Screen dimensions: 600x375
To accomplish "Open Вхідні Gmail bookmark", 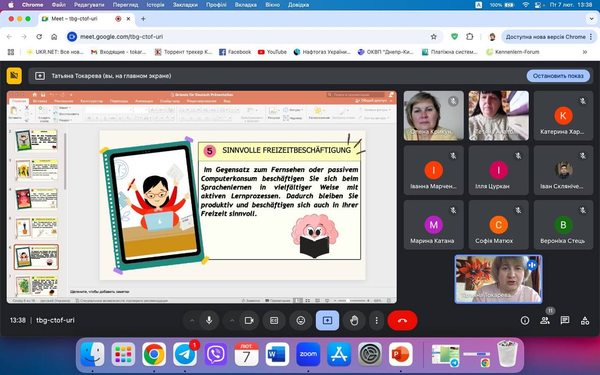I will coord(118,52).
